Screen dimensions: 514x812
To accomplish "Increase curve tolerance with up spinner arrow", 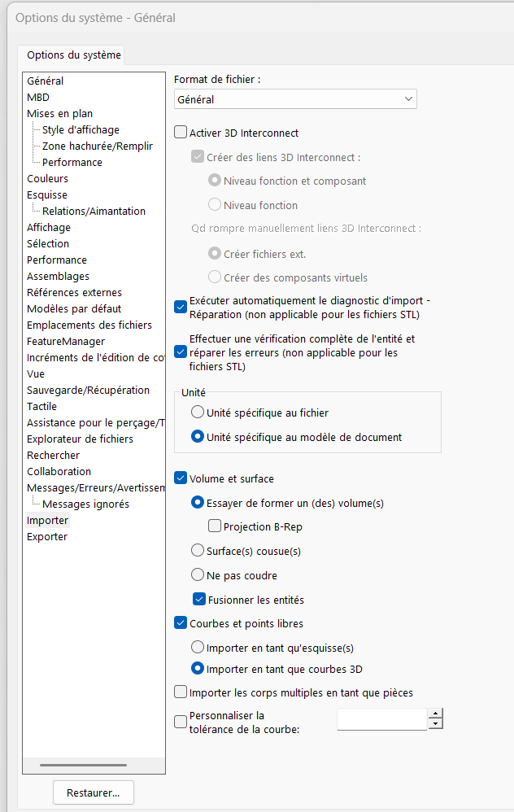I will (436, 714).
